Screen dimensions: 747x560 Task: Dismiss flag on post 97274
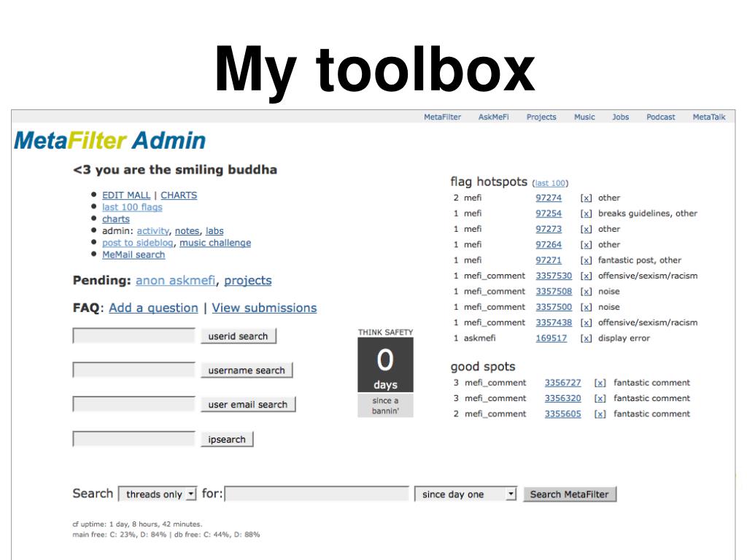[586, 198]
